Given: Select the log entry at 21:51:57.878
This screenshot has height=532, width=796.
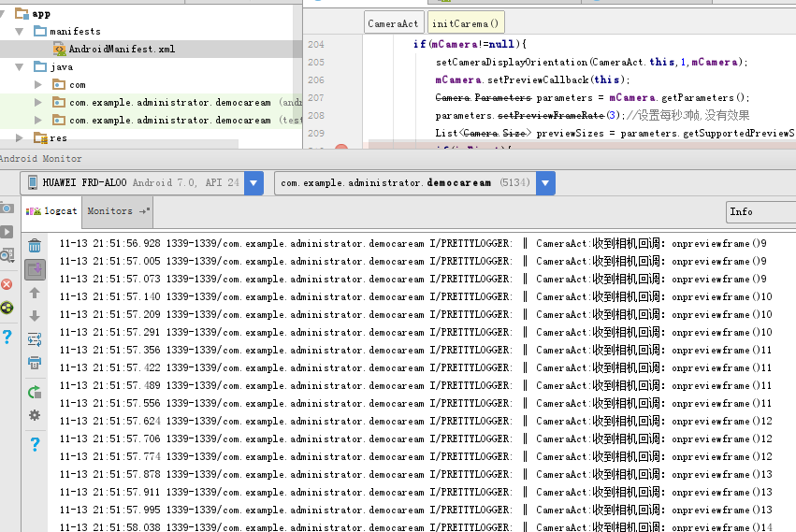Looking at the screenshot, I should point(415,475).
